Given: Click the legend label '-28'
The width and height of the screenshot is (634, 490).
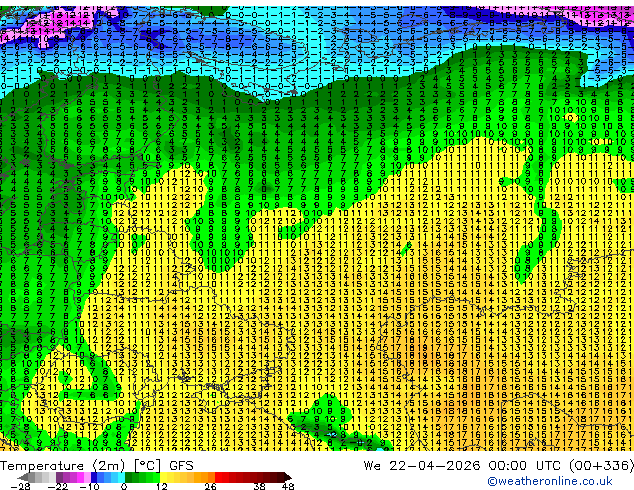Looking at the screenshot, I should 20,486.
